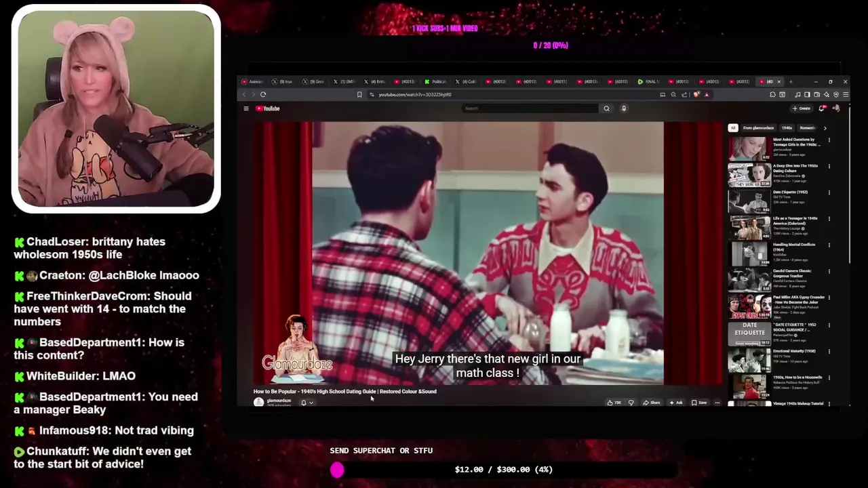Open Handling Marital Conflicts thumbnail

[749, 253]
